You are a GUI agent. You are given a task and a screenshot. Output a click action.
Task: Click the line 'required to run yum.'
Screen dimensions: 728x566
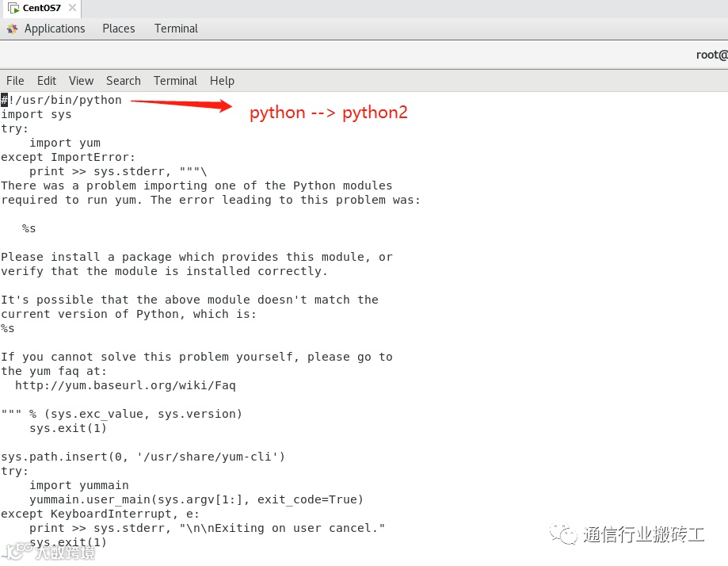(211, 200)
